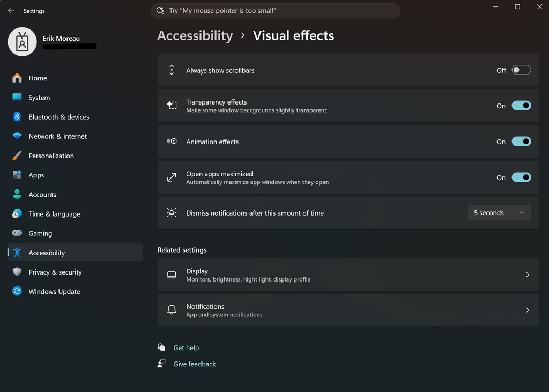The image size is (549, 392).
Task: Click the Erik Moreau account name
Action: [x=61, y=38]
